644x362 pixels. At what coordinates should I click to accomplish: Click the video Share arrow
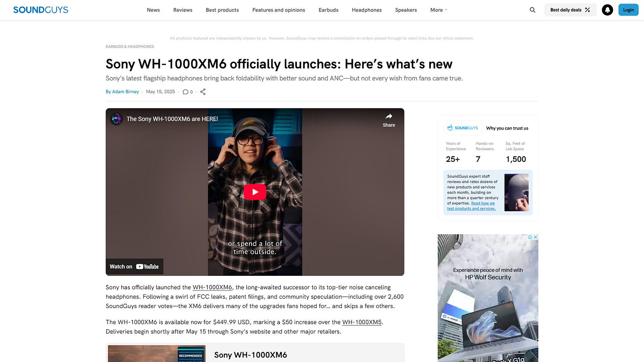click(x=389, y=120)
